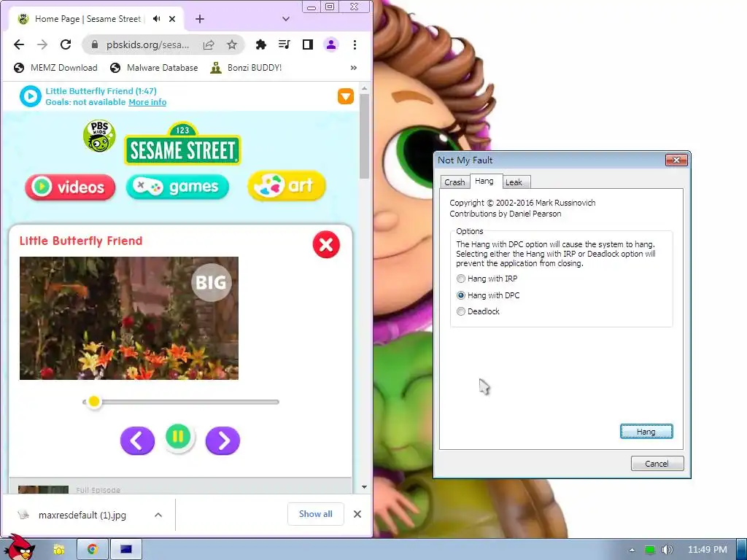Viewport: 747px width, 560px height.
Task: Skip to next video purple arrow
Action: point(222,440)
